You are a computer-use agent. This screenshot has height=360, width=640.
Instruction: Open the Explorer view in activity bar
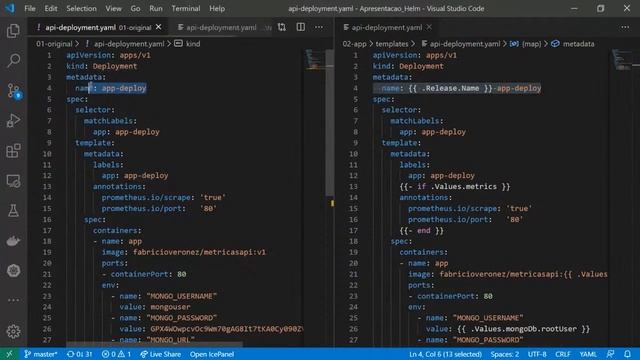coord(13,31)
